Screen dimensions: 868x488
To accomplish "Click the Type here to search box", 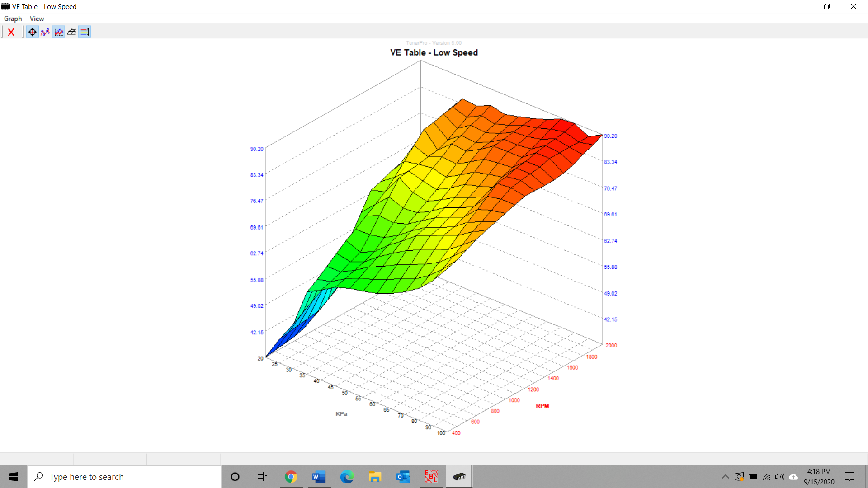I will point(124,477).
